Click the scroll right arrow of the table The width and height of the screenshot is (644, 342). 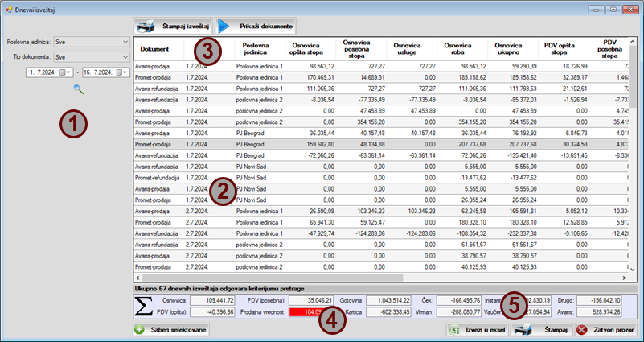(x=624, y=278)
